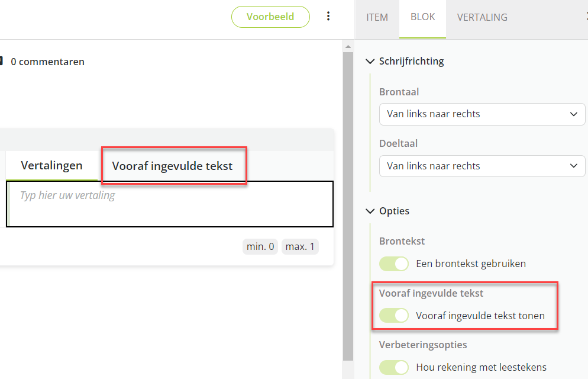The height and width of the screenshot is (379, 588).
Task: Open the three-dot more options menu
Action: click(329, 17)
